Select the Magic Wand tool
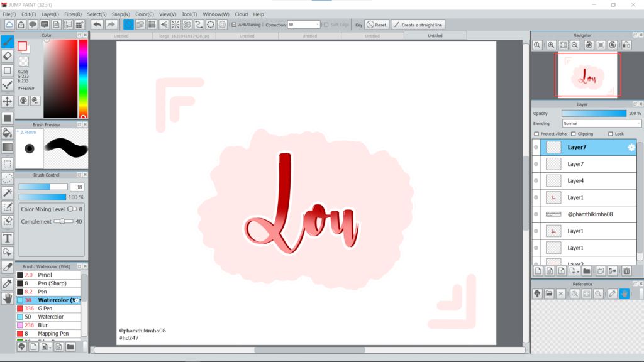The height and width of the screenshot is (362, 644). tap(8, 192)
